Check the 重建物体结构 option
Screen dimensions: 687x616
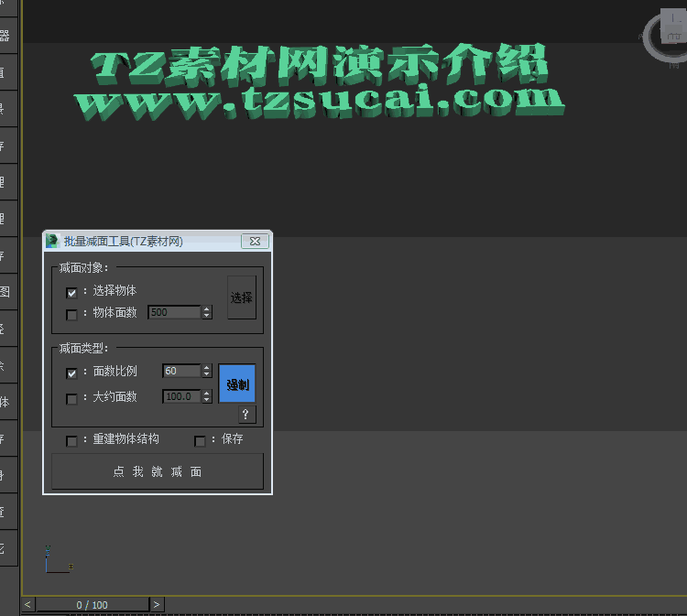[x=71, y=440]
